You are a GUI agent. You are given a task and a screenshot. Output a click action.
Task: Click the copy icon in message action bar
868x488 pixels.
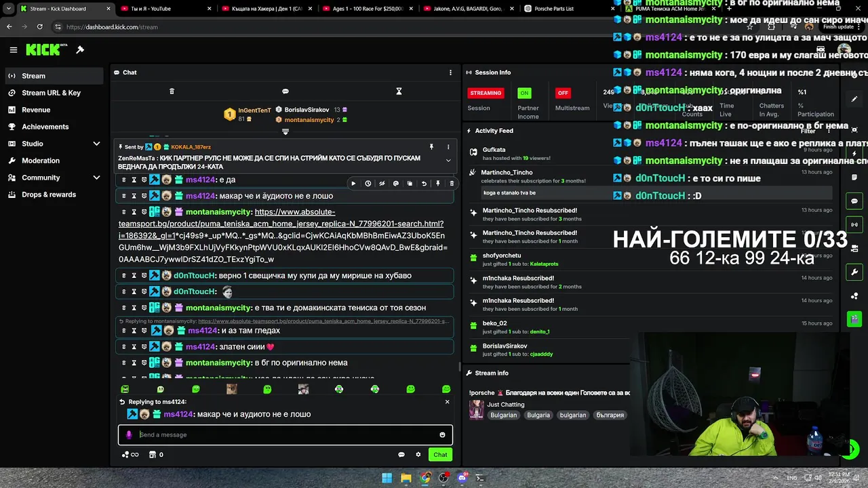[410, 183]
